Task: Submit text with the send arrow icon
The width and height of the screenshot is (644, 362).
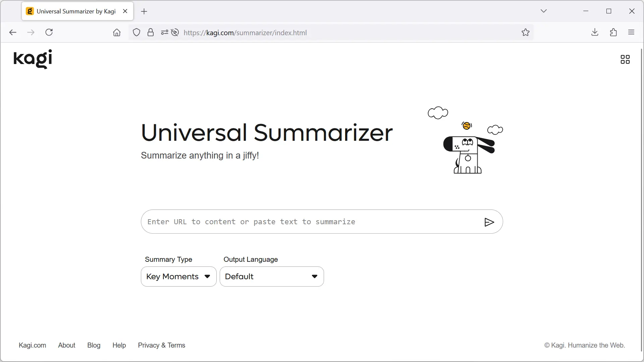Action: click(x=489, y=222)
